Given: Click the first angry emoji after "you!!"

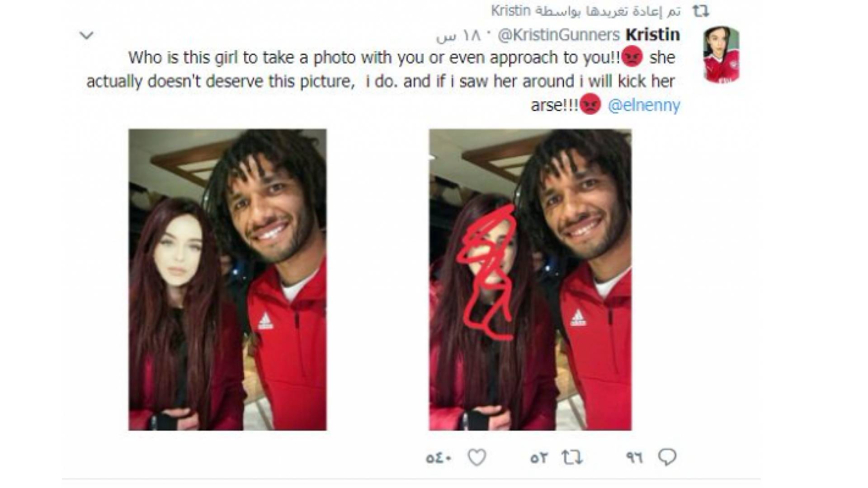Looking at the screenshot, I should pos(631,57).
